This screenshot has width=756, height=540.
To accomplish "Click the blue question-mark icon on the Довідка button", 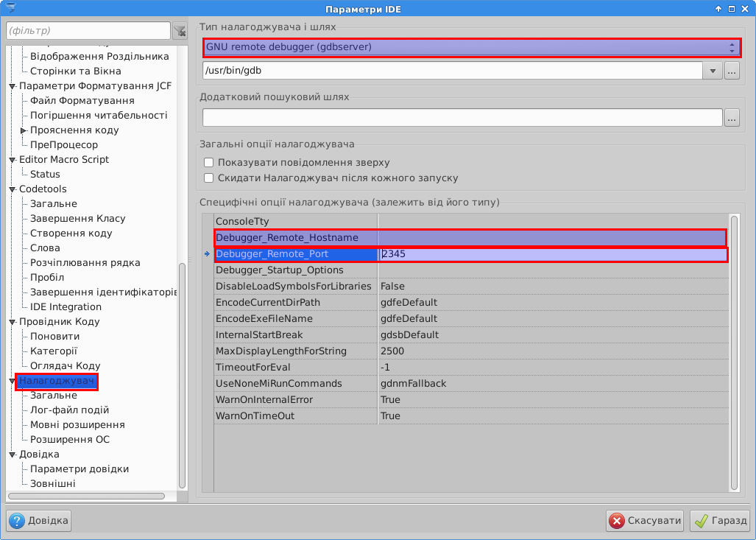I will click(17, 521).
